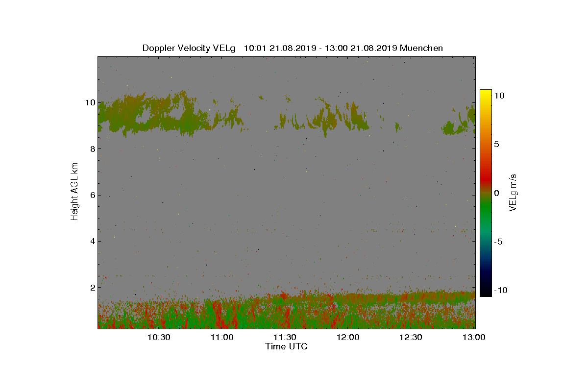Click the 6 km height tick label
588x392 pixels.
coord(92,195)
